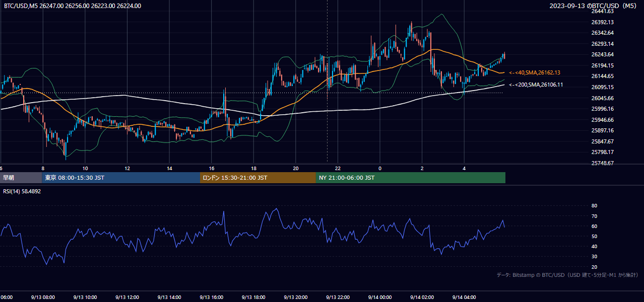The width and height of the screenshot is (644, 302).
Task: Select price level 25996.16 on the axis
Action: pos(602,109)
